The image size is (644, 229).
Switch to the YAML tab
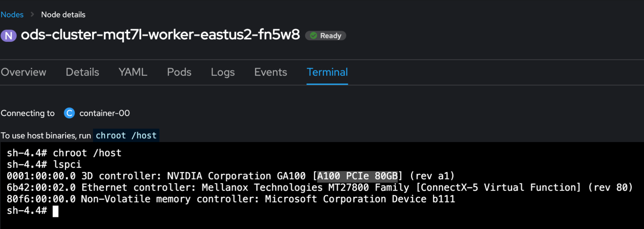click(x=133, y=72)
